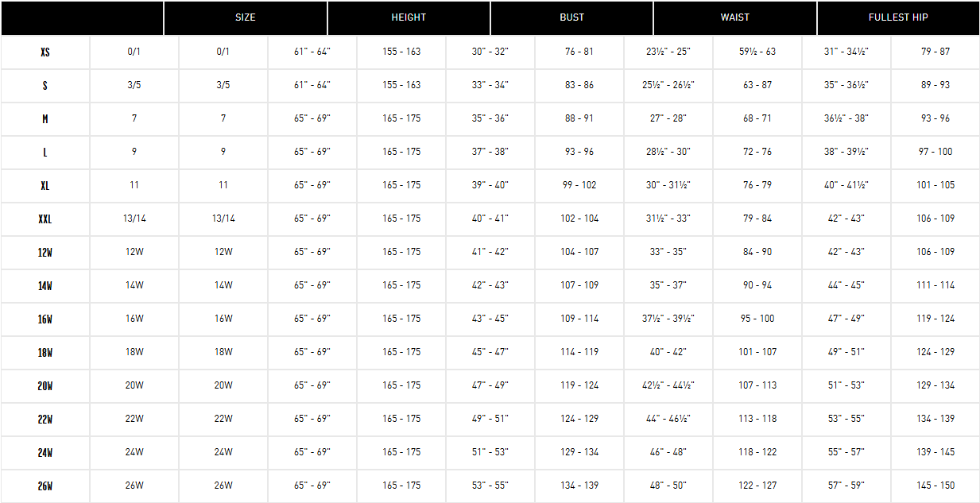Image resolution: width=980 pixels, height=503 pixels.
Task: Select the XS row label
Action: coord(45,52)
